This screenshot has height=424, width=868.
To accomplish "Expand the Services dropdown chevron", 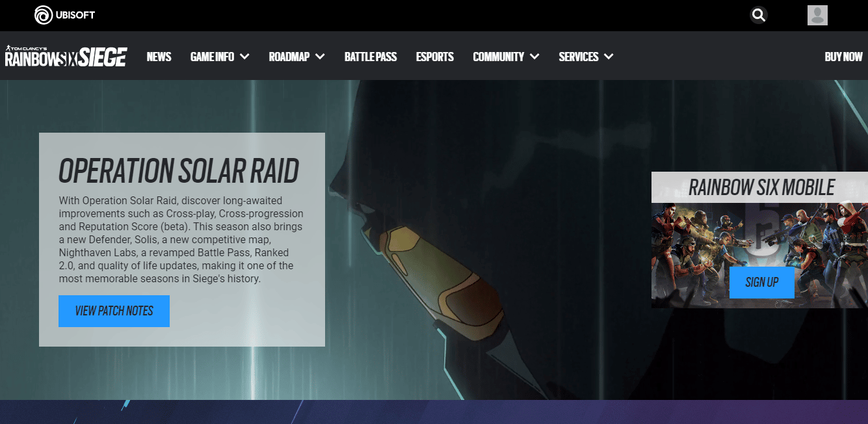I will point(609,57).
